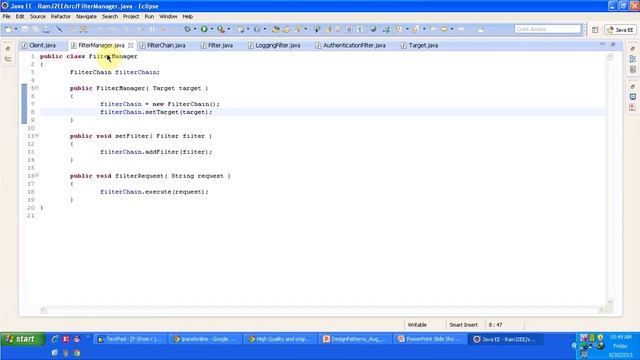Screen dimensions: 640x360
Task: Close the FilterManager.java tab
Action: click(x=131, y=45)
